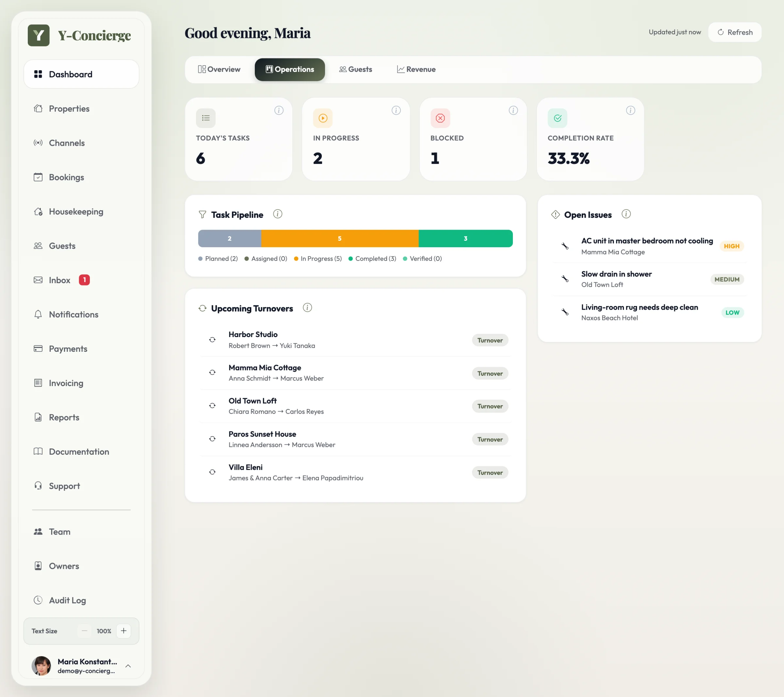This screenshot has height=697, width=784.
Task: Open the Properties house icon
Action: [x=38, y=108]
